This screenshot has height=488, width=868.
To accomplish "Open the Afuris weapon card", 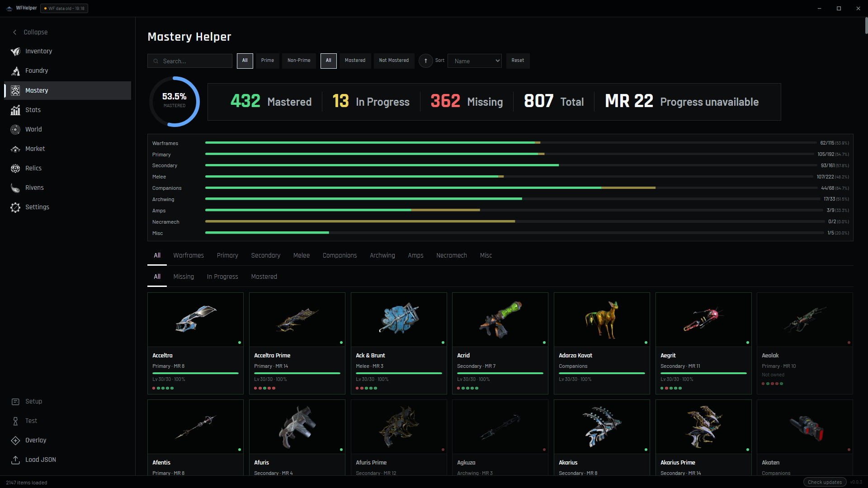I will 297,437.
